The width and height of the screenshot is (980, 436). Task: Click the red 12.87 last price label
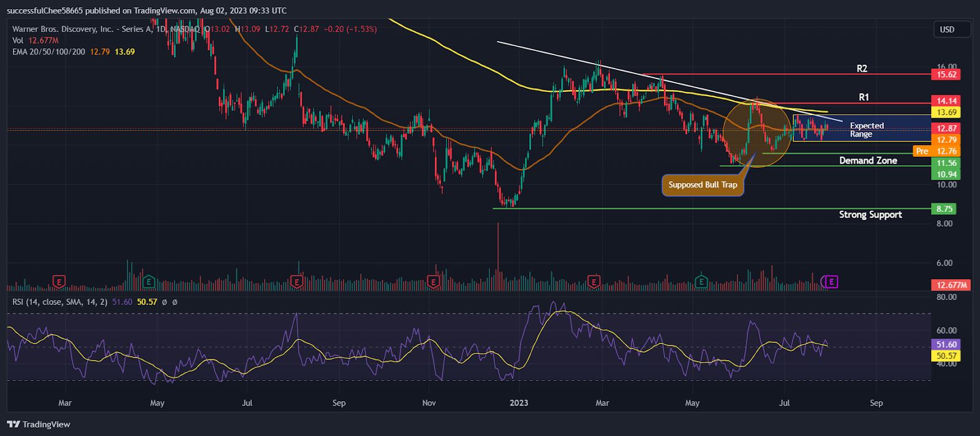[x=946, y=129]
